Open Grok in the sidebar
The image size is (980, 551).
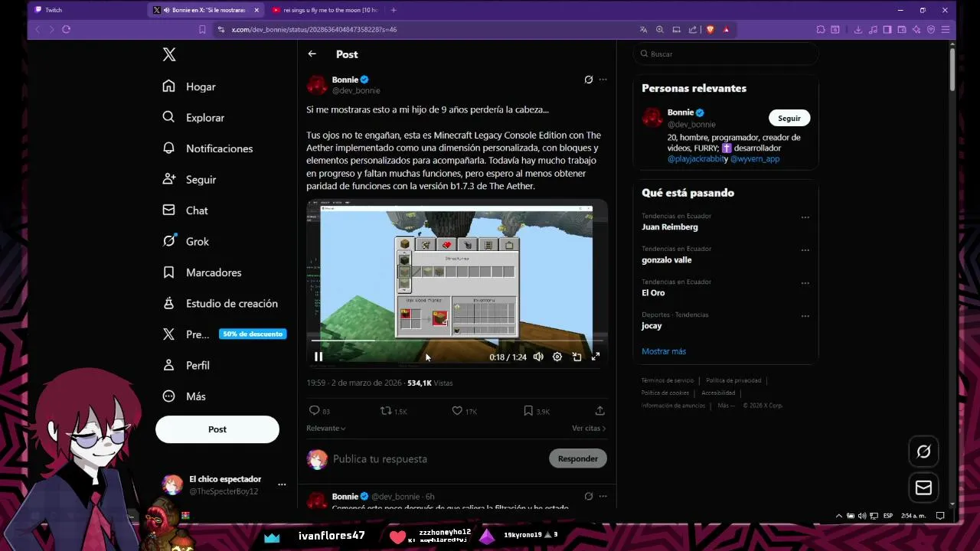(186, 241)
